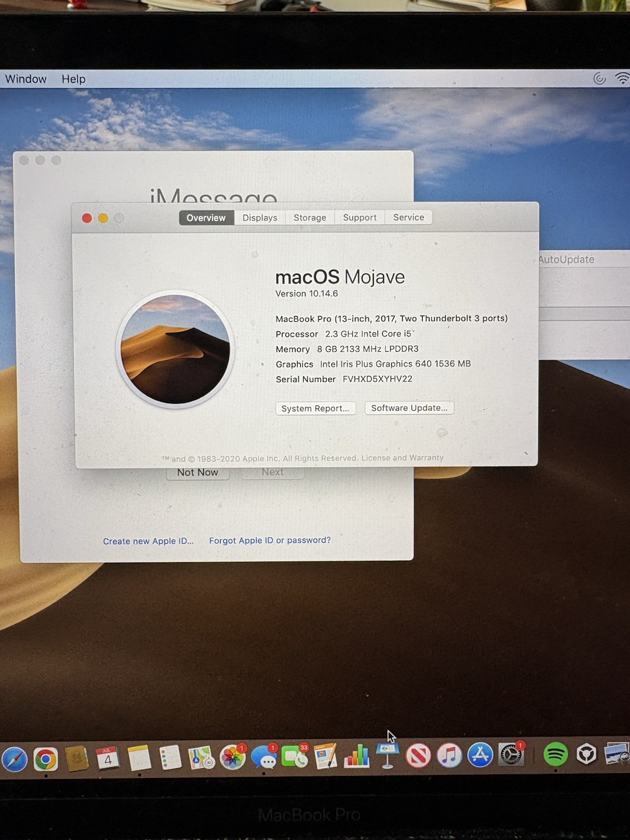Launch FaceTime from the Dock
Image resolution: width=630 pixels, height=840 pixels.
click(x=295, y=757)
